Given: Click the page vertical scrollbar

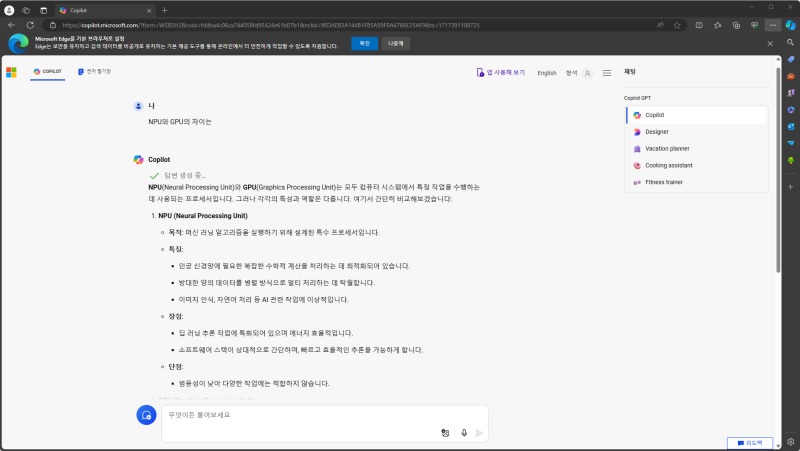Looking at the screenshot, I should [778, 168].
